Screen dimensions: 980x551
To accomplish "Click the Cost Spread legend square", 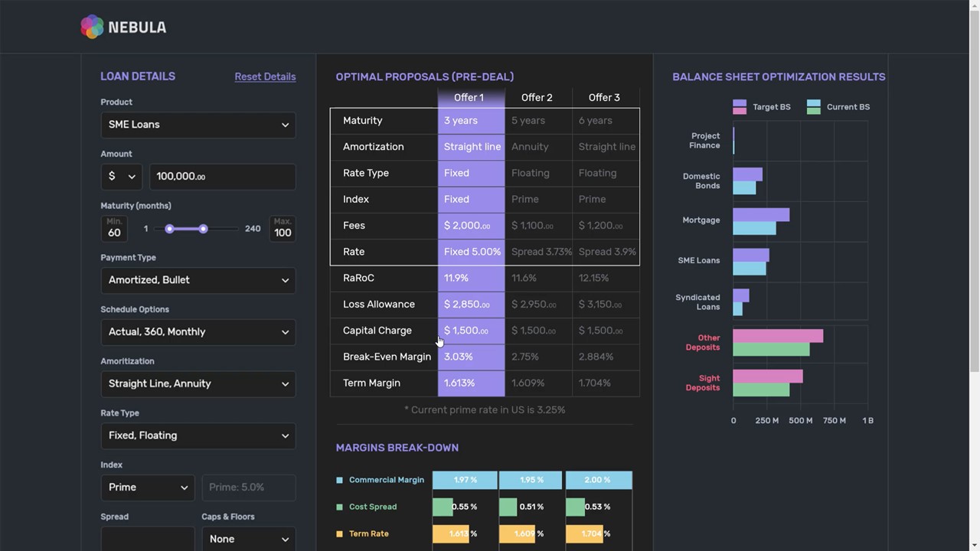I will click(340, 507).
